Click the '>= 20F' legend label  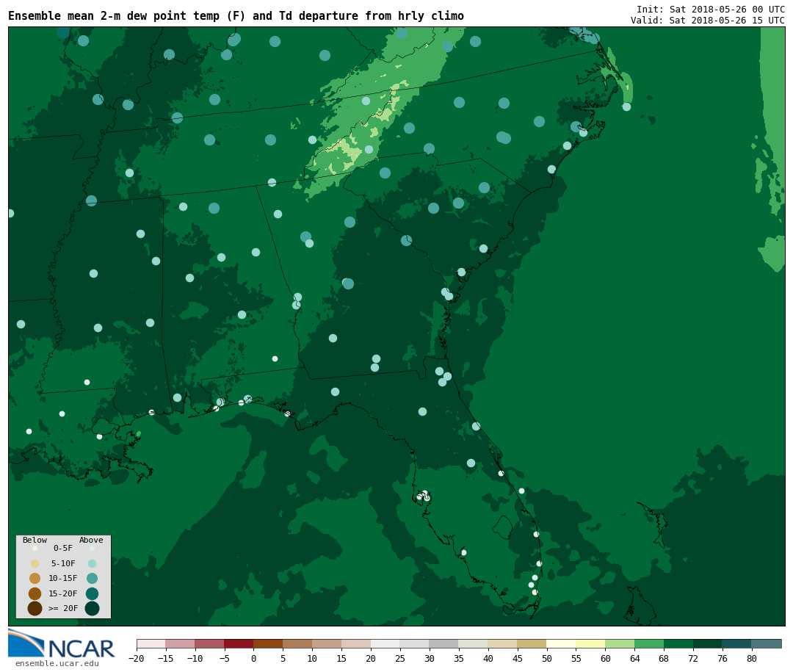(63, 608)
